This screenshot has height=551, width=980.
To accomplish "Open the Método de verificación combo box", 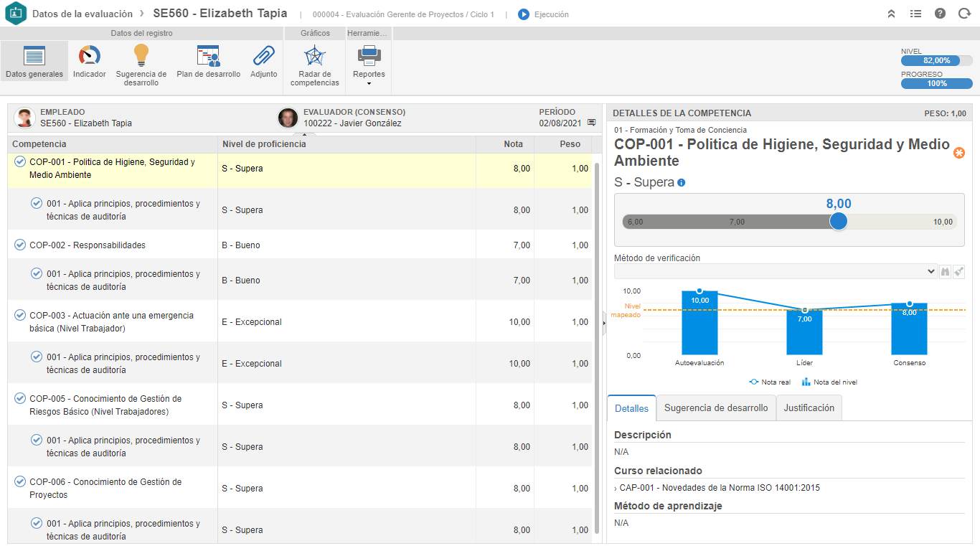I will tap(776, 271).
